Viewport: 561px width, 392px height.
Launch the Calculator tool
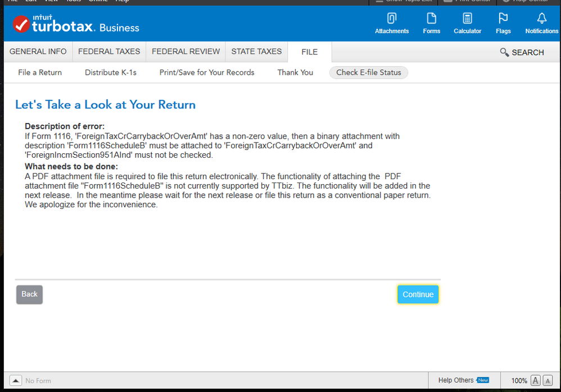(467, 19)
